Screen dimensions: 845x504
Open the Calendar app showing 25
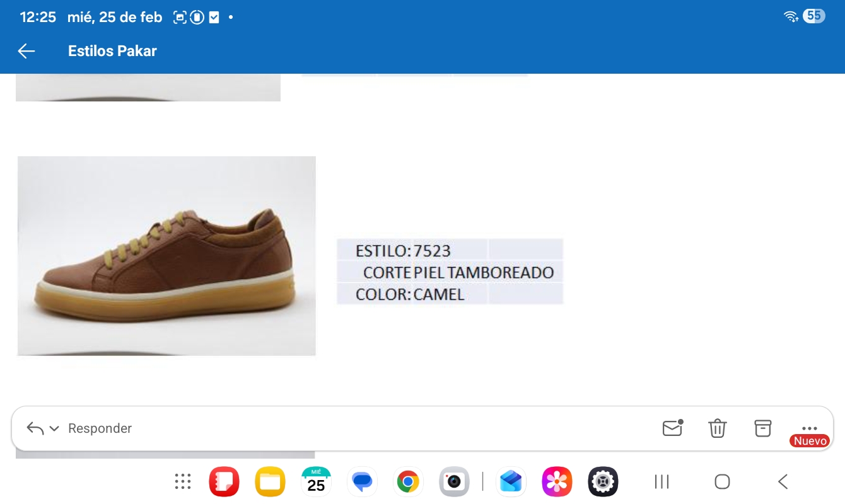316,482
